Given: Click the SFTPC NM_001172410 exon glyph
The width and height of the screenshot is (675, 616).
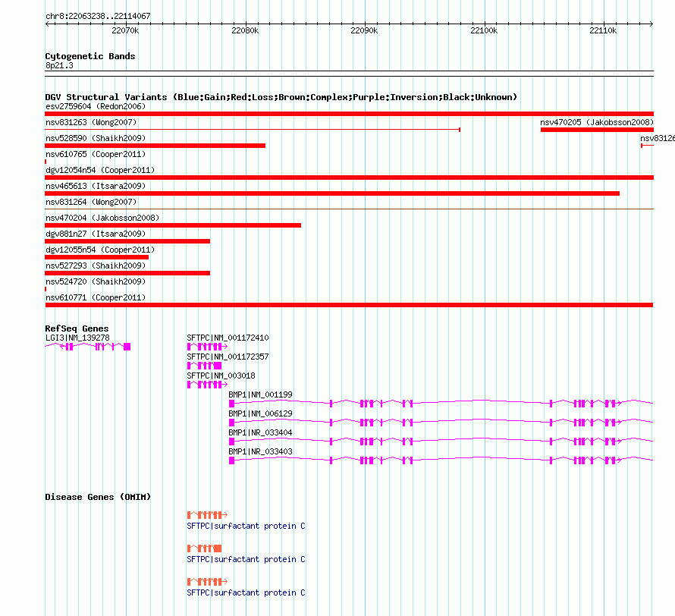Looking at the screenshot, I should [x=207, y=347].
